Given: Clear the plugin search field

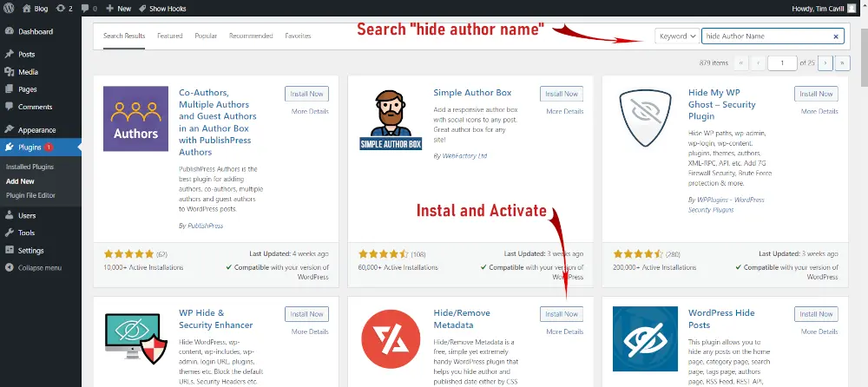Looking at the screenshot, I should pos(836,36).
